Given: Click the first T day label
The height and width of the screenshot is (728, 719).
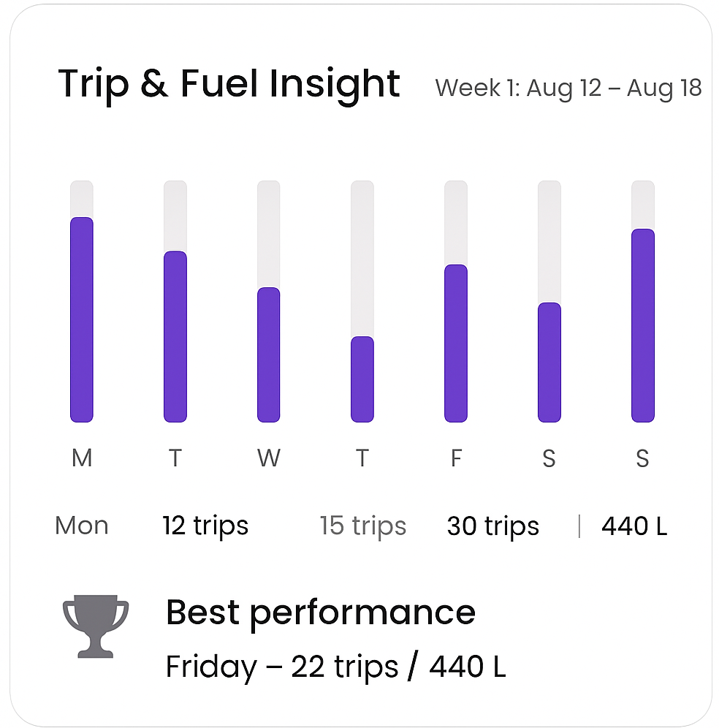Looking at the screenshot, I should click(175, 458).
